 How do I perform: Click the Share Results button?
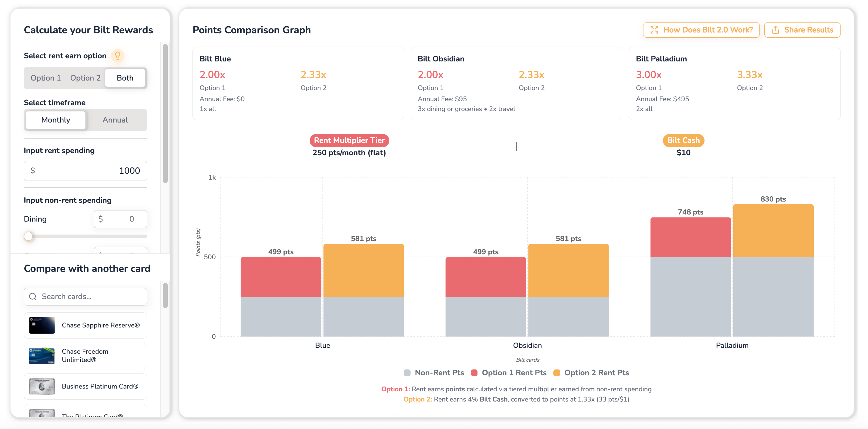pos(802,30)
